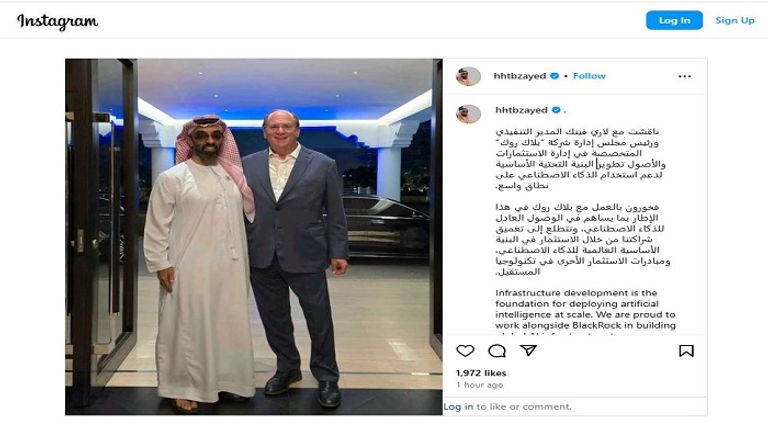The height and width of the screenshot is (439, 768).
Task: Click the 1 hour ago timestamp
Action: pyautogui.click(x=480, y=385)
